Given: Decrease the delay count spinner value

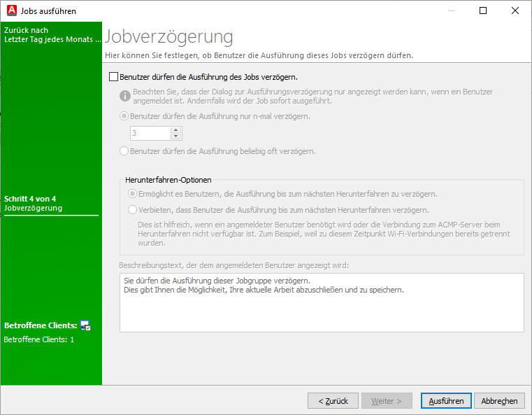Looking at the screenshot, I should coord(175,136).
